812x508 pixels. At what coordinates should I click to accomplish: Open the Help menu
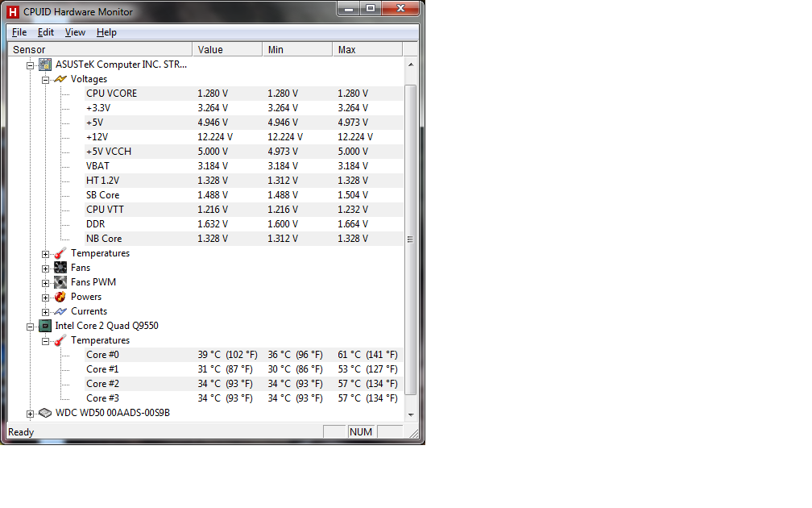click(106, 32)
